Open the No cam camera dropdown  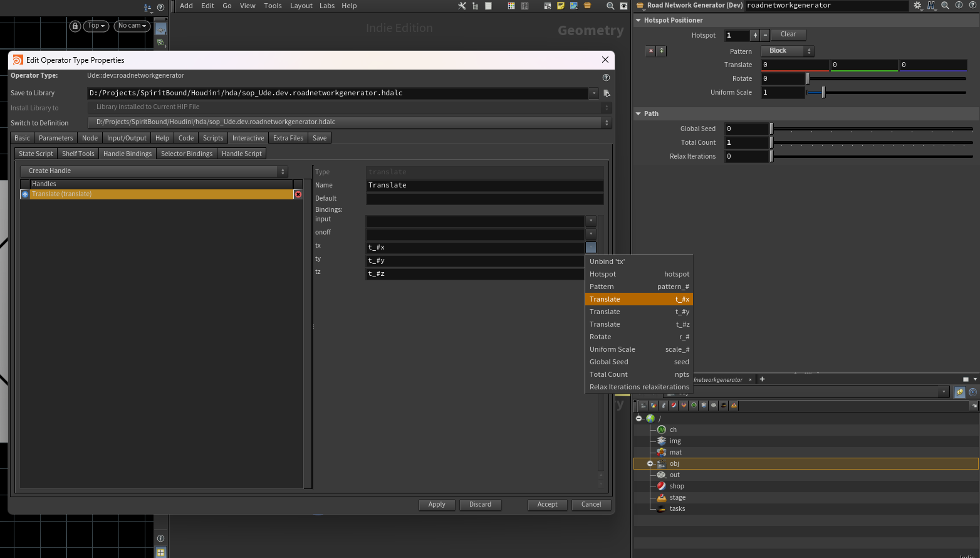[x=132, y=26]
